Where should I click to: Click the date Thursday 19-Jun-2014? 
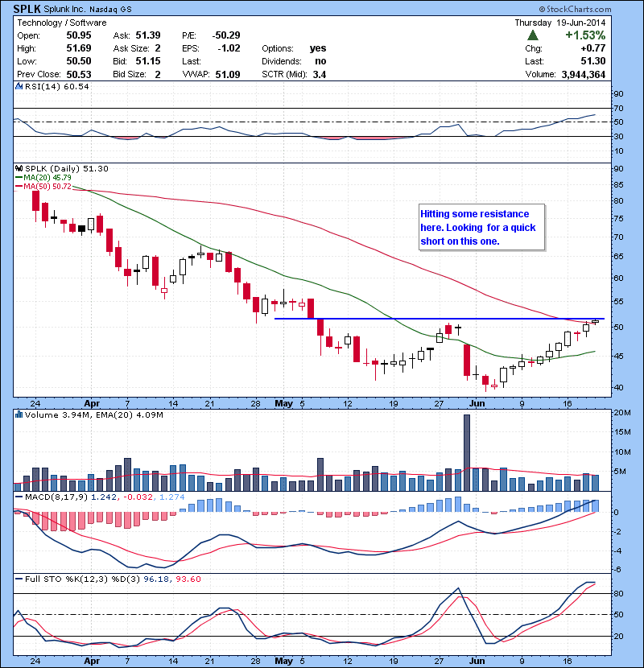coord(560,23)
